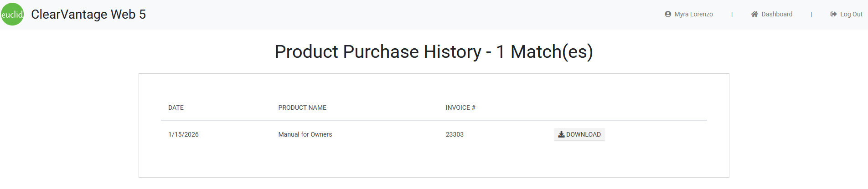Viewport: 868px width, 189px height.
Task: Select the 1/15/2026 date cell
Action: click(x=183, y=134)
